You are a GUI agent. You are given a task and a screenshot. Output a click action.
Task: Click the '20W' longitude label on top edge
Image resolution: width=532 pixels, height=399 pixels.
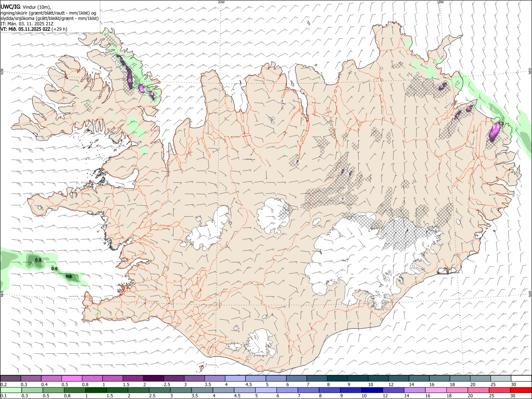[221, 2]
